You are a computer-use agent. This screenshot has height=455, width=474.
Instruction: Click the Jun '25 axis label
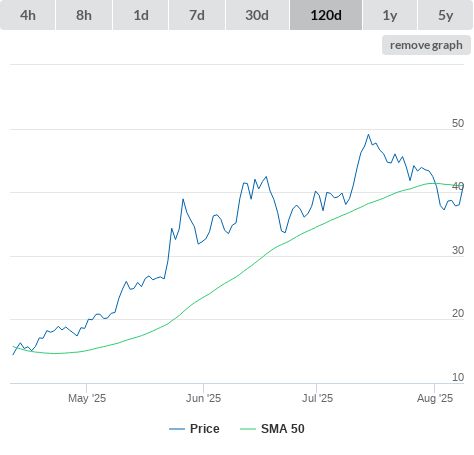[x=203, y=398]
